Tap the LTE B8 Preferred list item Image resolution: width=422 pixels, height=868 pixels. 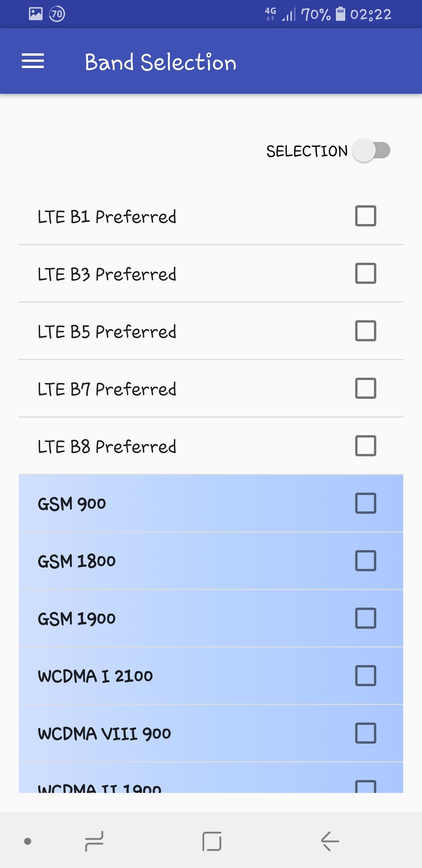pyautogui.click(x=107, y=447)
